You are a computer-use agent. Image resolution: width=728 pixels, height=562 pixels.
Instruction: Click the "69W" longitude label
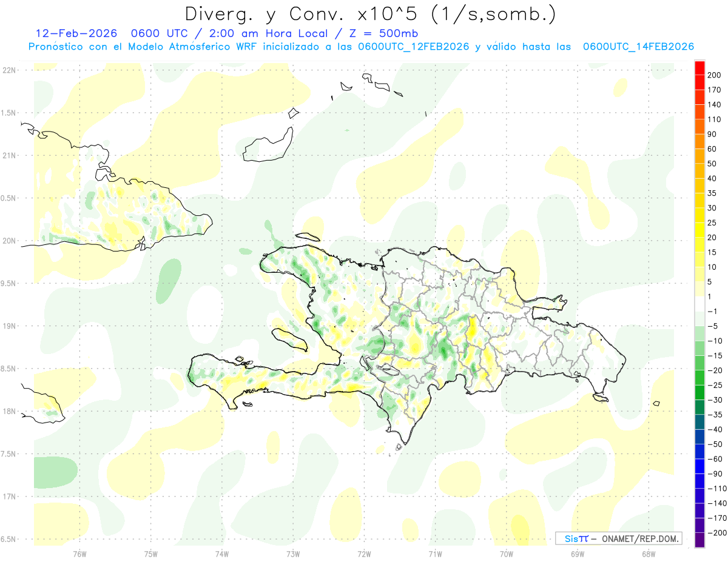click(x=578, y=554)
